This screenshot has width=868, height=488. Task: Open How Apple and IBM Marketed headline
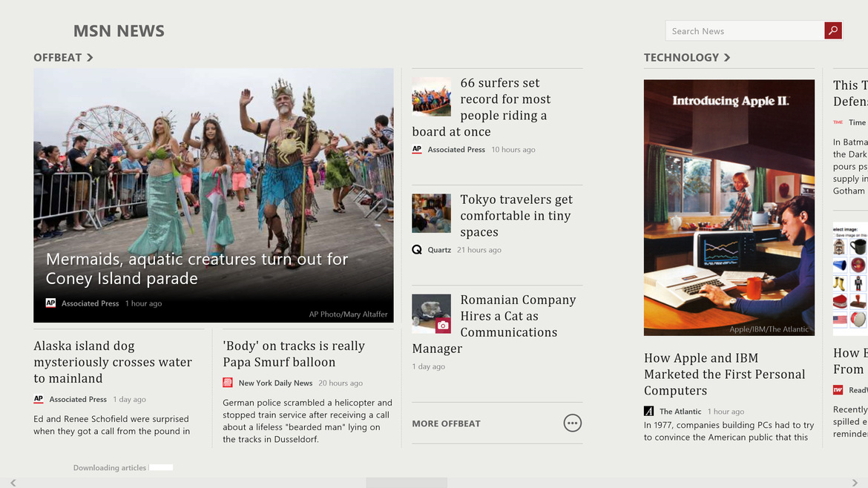pos(724,375)
